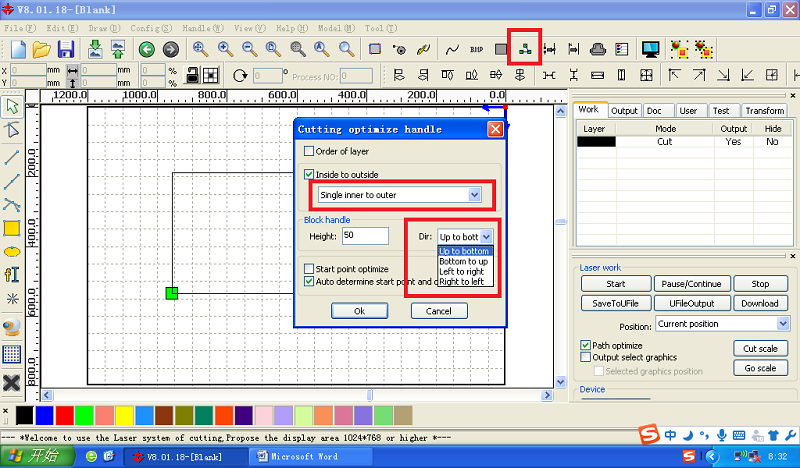This screenshot has height=468, width=800.
Task: Select the Node edit tool
Action: 12,131
